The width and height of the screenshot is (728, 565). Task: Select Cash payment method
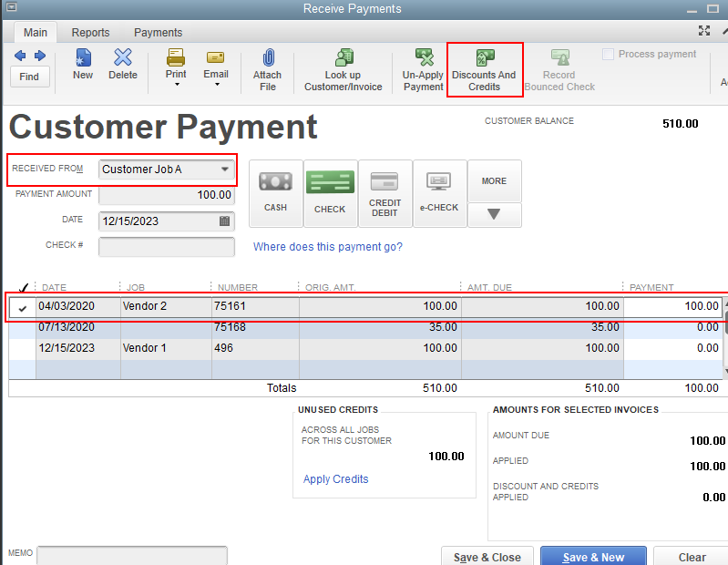click(x=276, y=193)
